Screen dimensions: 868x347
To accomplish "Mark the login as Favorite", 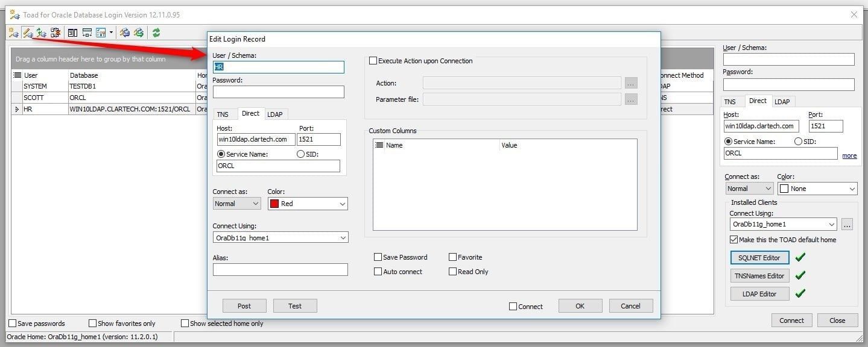I will 452,257.
